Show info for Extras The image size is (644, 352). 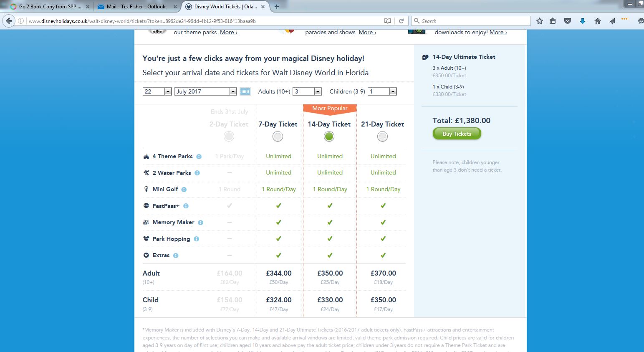click(x=176, y=256)
